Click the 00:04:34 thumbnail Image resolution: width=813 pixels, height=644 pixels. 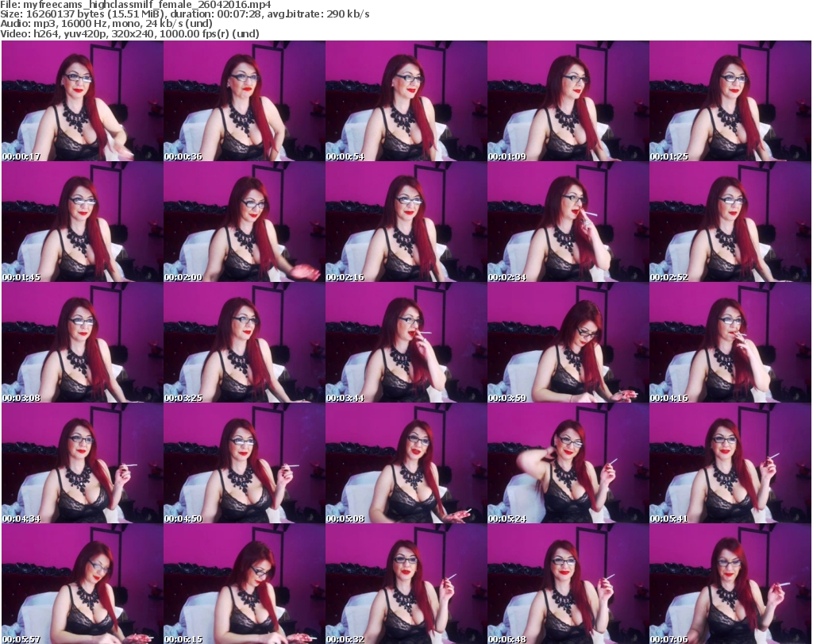pyautogui.click(x=83, y=463)
